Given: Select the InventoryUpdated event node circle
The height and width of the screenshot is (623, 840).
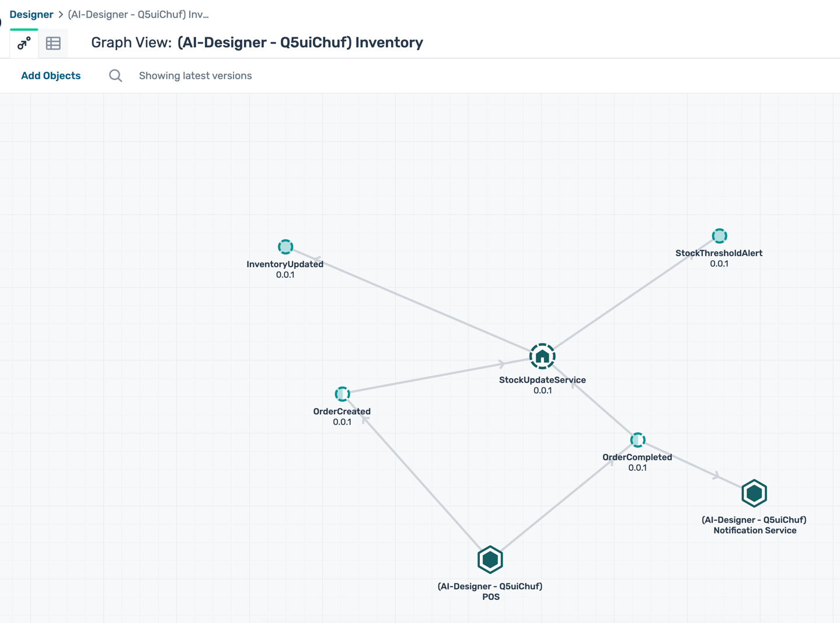Looking at the screenshot, I should click(285, 247).
